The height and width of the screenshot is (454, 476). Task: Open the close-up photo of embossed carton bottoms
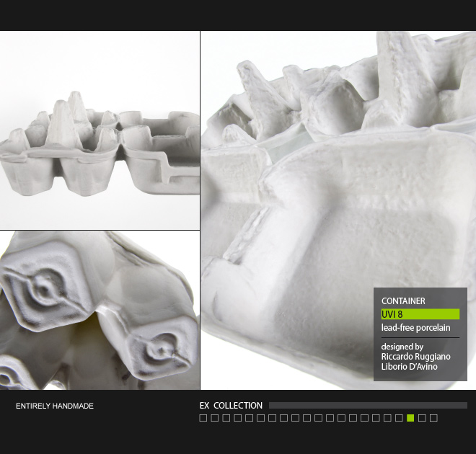pyautogui.click(x=100, y=311)
